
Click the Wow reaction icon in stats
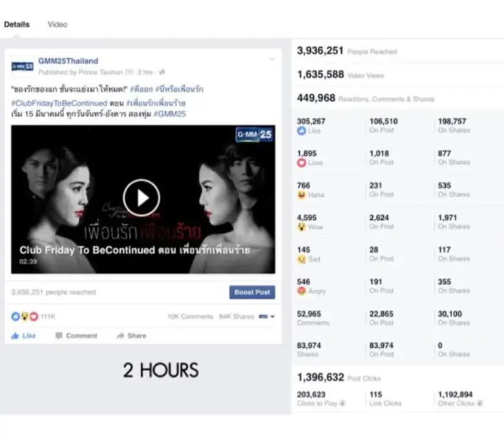coord(301,227)
